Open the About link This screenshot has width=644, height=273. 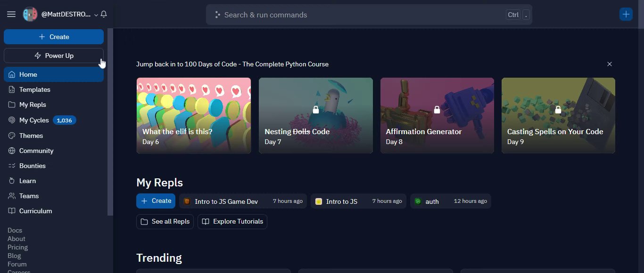[x=17, y=239]
